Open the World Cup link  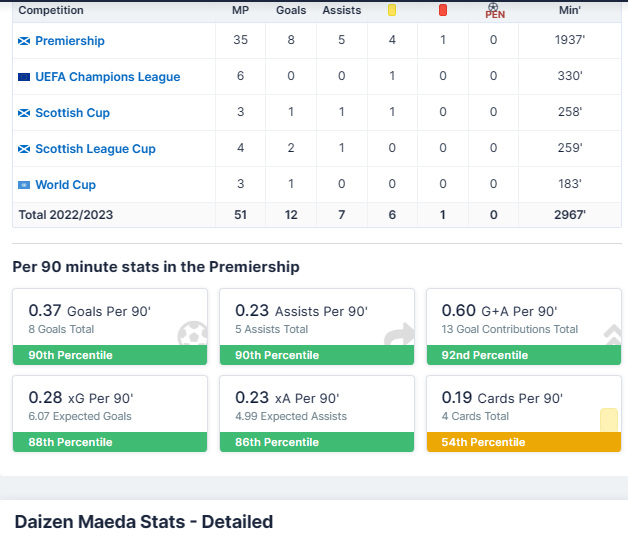tap(65, 185)
